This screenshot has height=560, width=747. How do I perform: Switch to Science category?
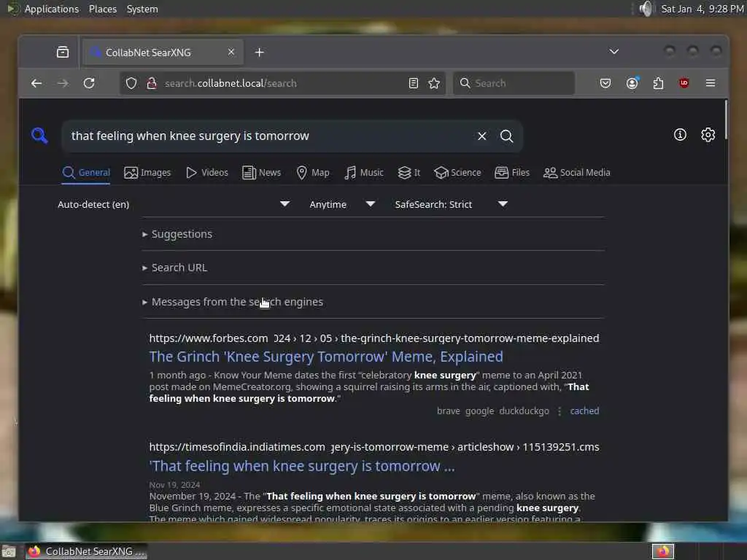(x=457, y=172)
